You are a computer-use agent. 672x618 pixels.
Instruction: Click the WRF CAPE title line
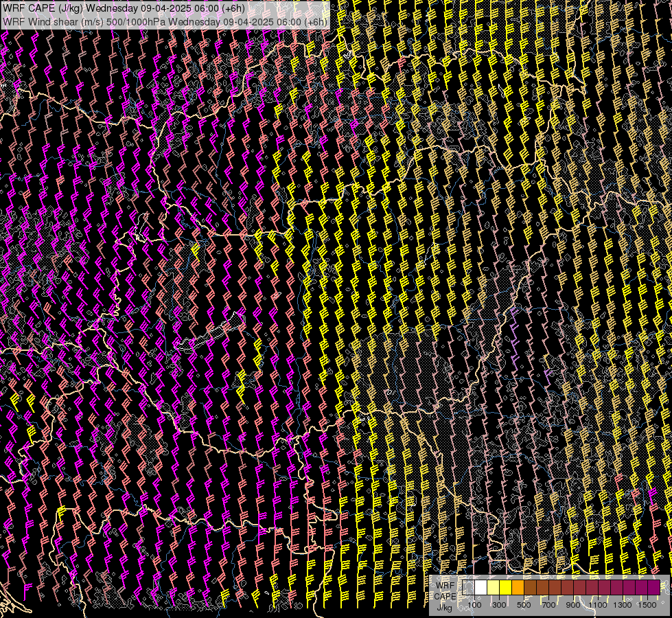[124, 8]
